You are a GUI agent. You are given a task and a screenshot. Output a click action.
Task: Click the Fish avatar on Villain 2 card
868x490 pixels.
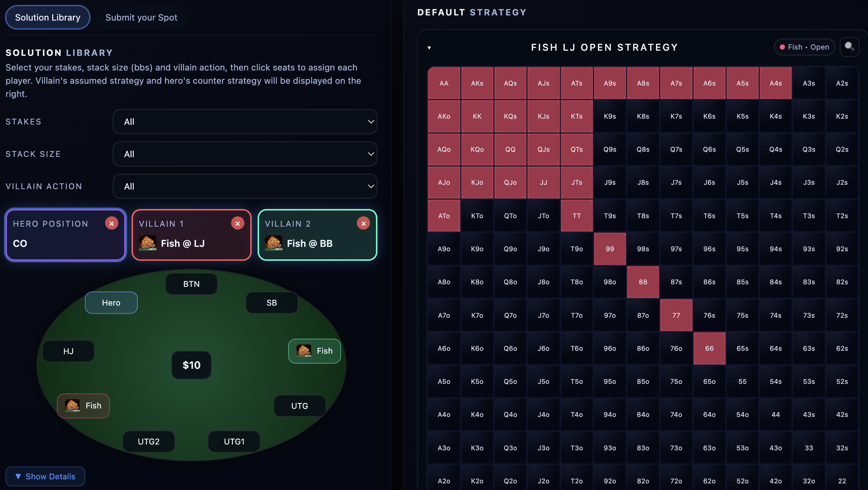click(x=273, y=243)
